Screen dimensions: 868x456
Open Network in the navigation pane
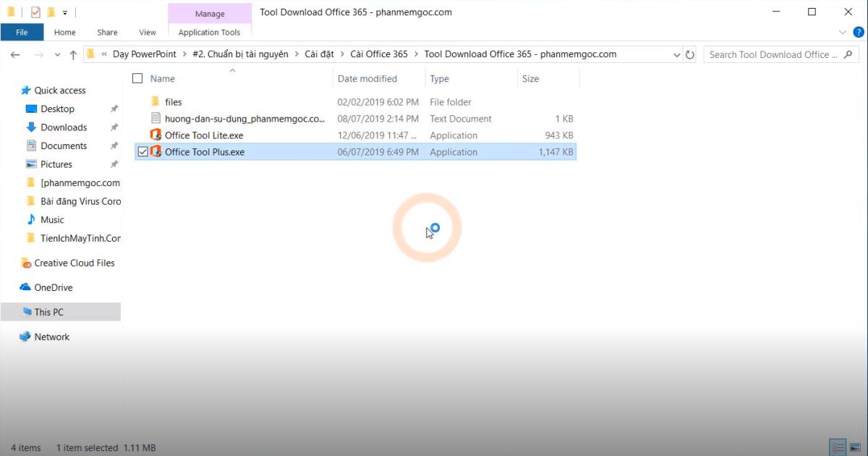point(52,337)
